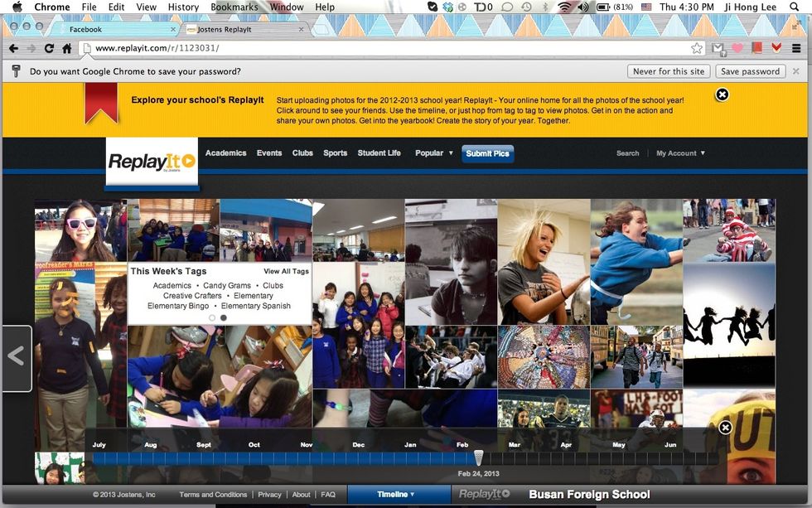This screenshot has width=812, height=508.
Task: Reload the ReplayIt page
Action: (x=49, y=48)
